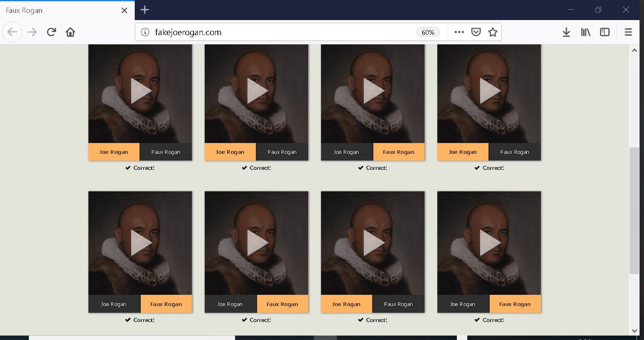Open the browser home page
The image size is (644, 340).
(x=70, y=32)
